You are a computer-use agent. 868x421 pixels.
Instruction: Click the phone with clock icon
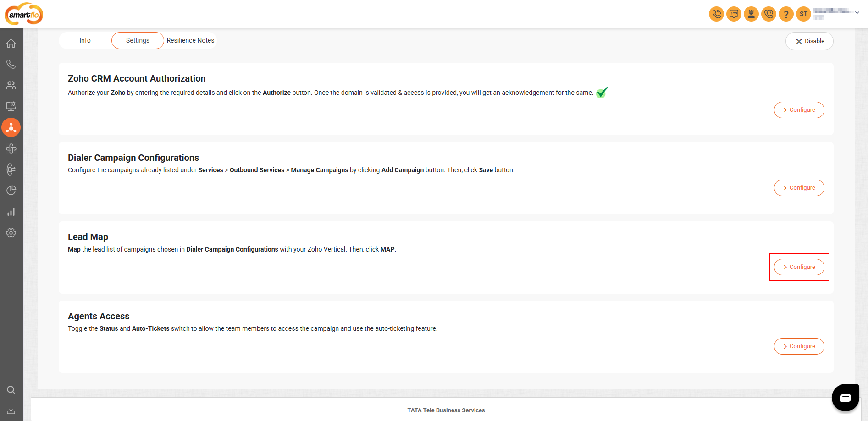[x=768, y=14]
